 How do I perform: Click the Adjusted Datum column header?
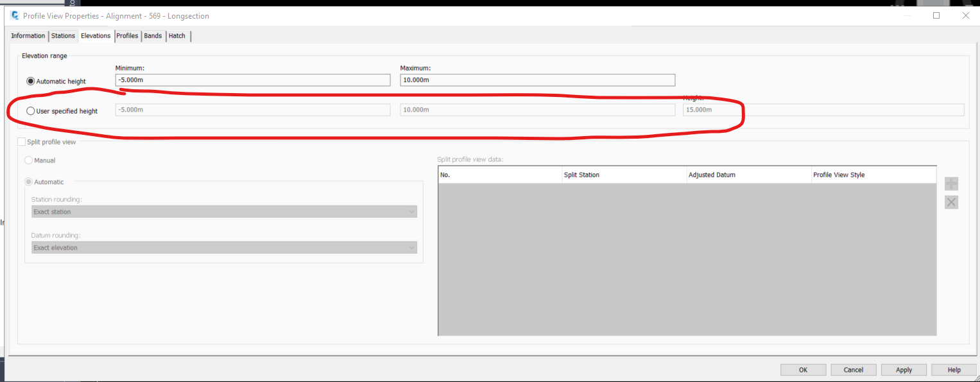[749, 175]
